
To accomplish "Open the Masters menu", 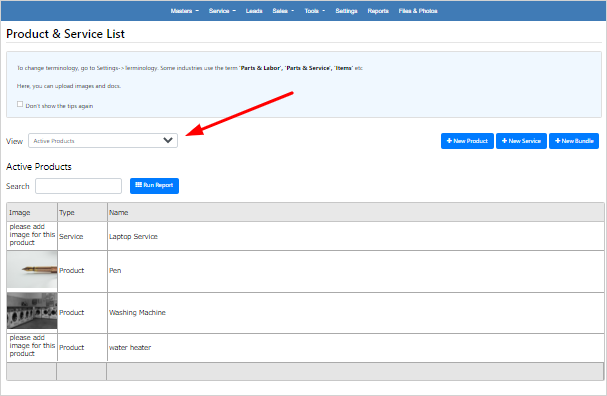I will click(x=185, y=11).
